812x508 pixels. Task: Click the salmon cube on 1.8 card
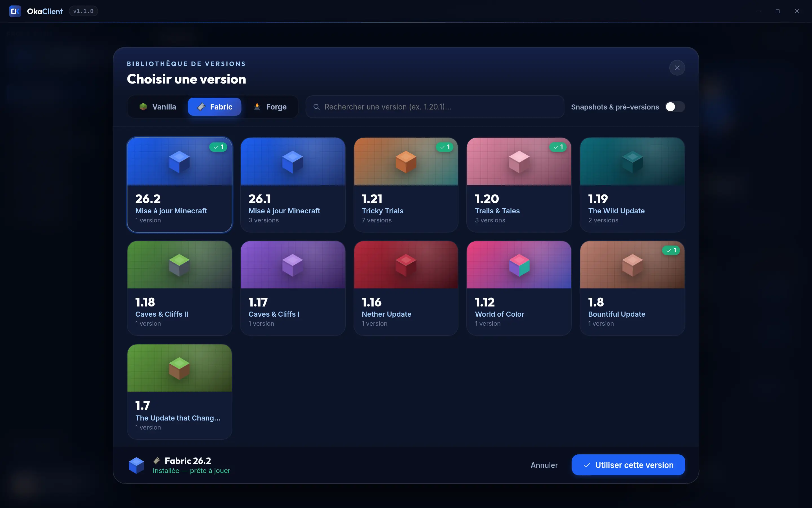(x=632, y=265)
